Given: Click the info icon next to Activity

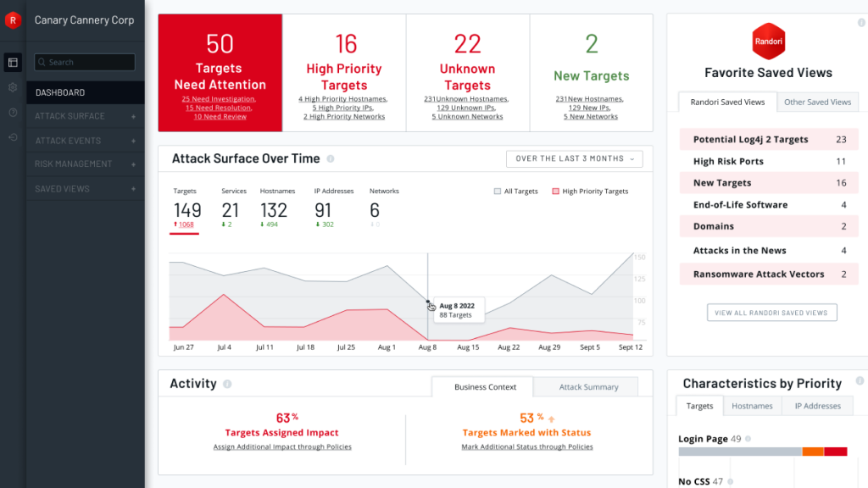Looking at the screenshot, I should [227, 384].
